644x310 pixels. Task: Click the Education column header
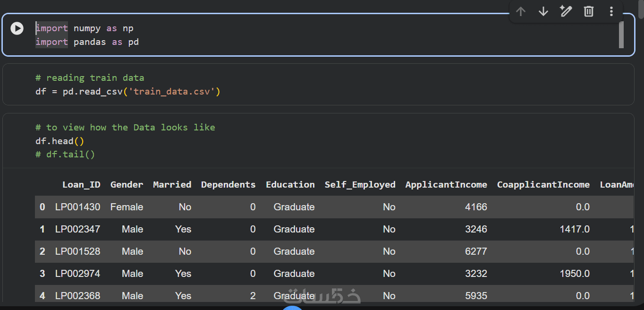pos(290,185)
